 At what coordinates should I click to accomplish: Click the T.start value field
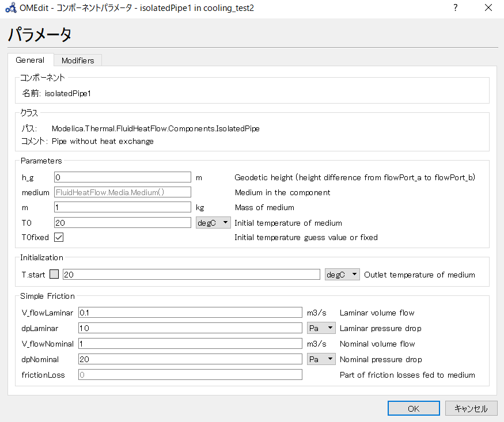click(191, 275)
